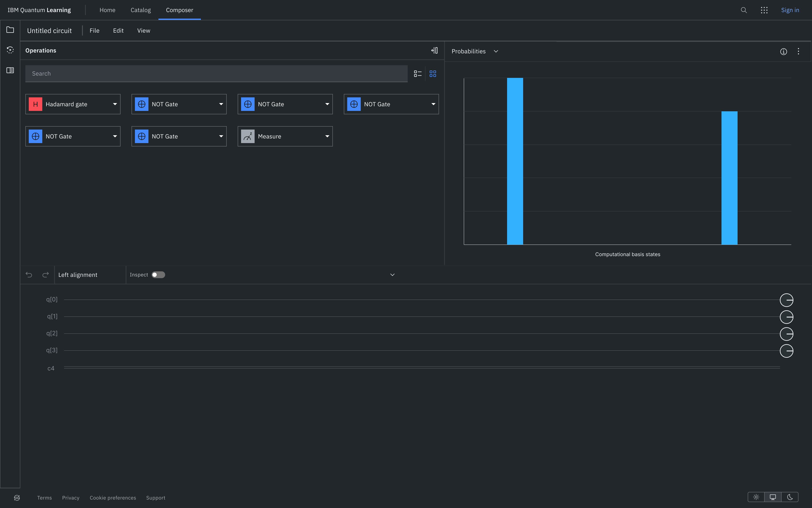Open the Edit menu

click(x=118, y=30)
